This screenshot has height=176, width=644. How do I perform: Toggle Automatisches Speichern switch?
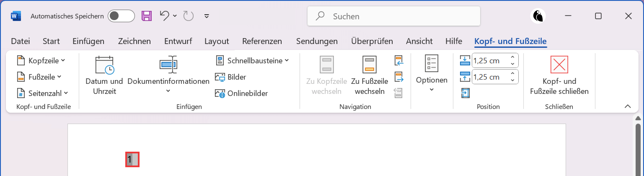121,16
